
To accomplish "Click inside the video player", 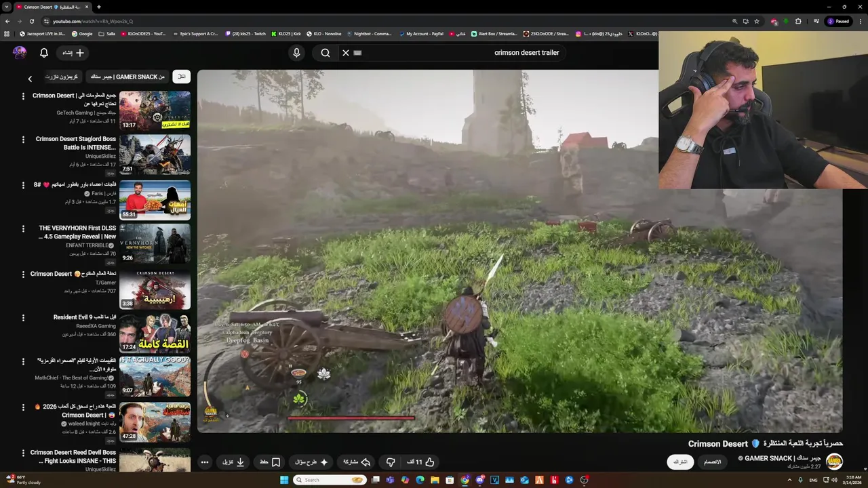I will pos(519,251).
